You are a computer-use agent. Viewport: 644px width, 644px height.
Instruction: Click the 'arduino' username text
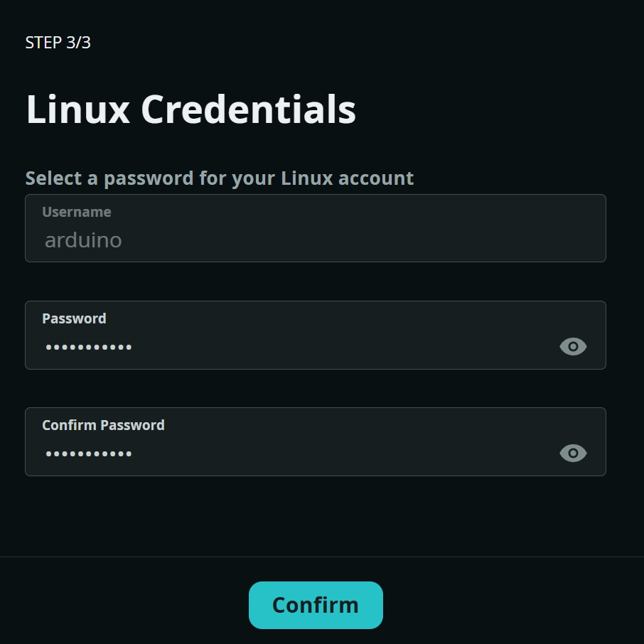[83, 240]
